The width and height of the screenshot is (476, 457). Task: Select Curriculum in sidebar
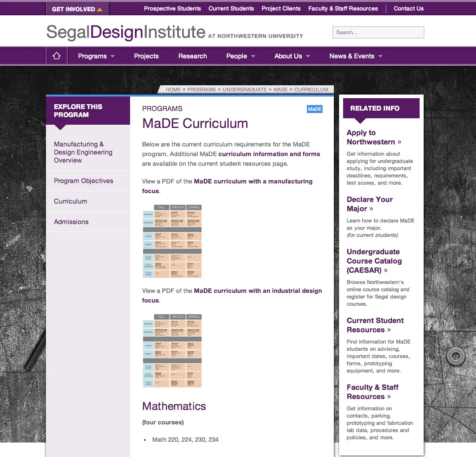[70, 202]
